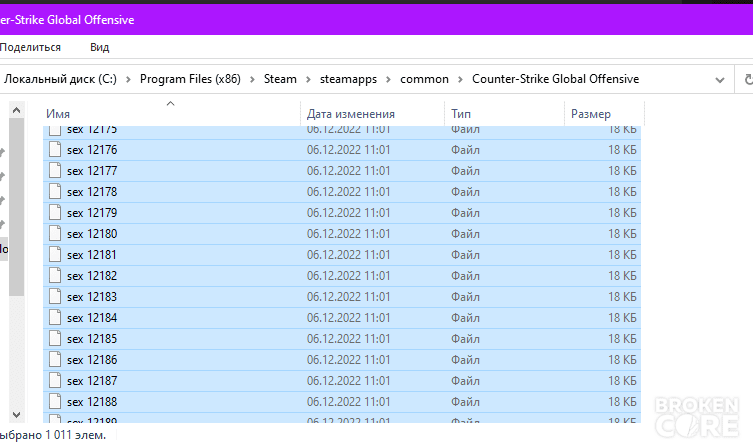Image resolution: width=753 pixels, height=444 pixels.
Task: Click Локальный диск (C:) in address path
Action: pyautogui.click(x=60, y=79)
